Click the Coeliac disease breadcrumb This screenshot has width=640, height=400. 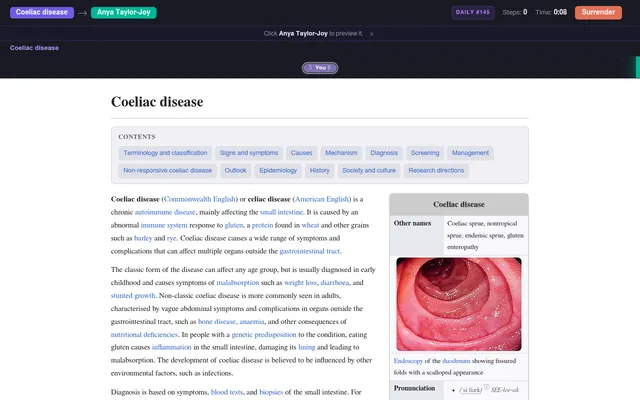click(34, 48)
